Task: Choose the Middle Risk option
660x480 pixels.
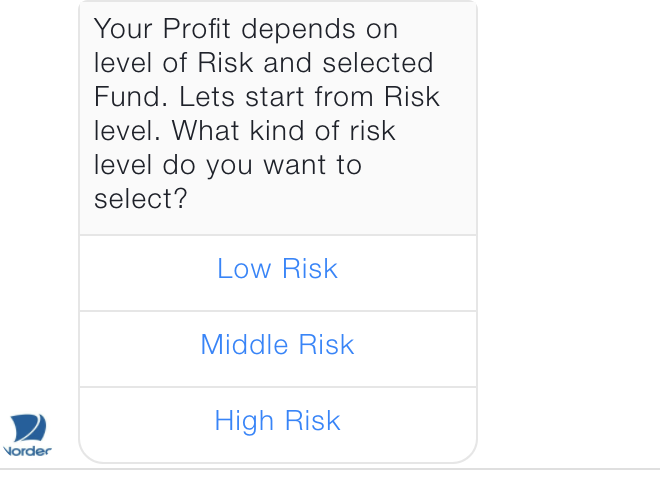Action: (x=277, y=345)
